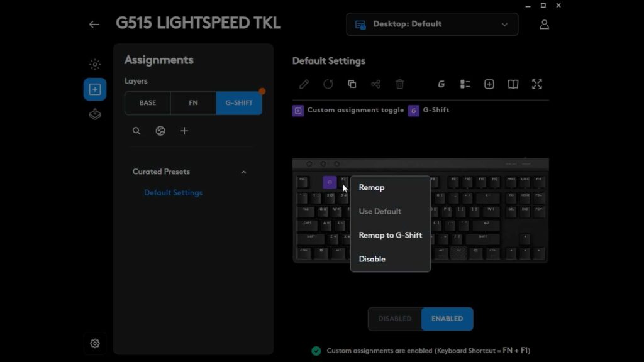This screenshot has height=362, width=644.
Task: Duplicate the preset with copy icon
Action: pyautogui.click(x=352, y=84)
